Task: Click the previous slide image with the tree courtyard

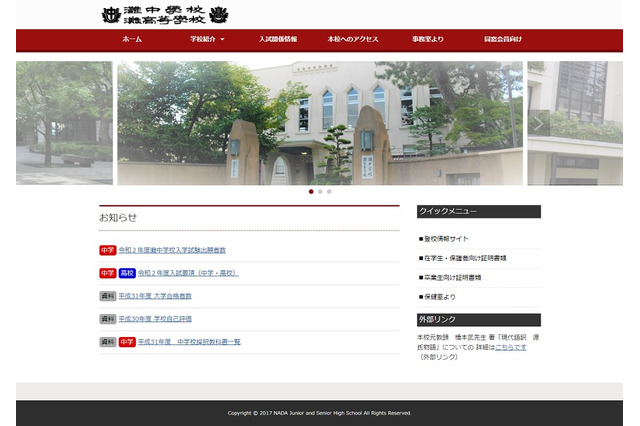Action: [x=64, y=123]
